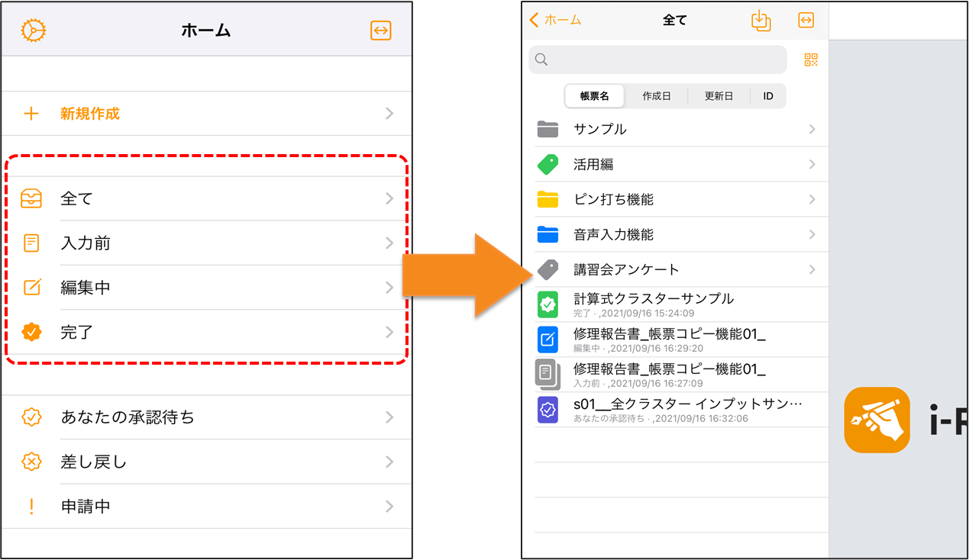Go back using the ホーム link
The height and width of the screenshot is (560, 969).
(556, 21)
